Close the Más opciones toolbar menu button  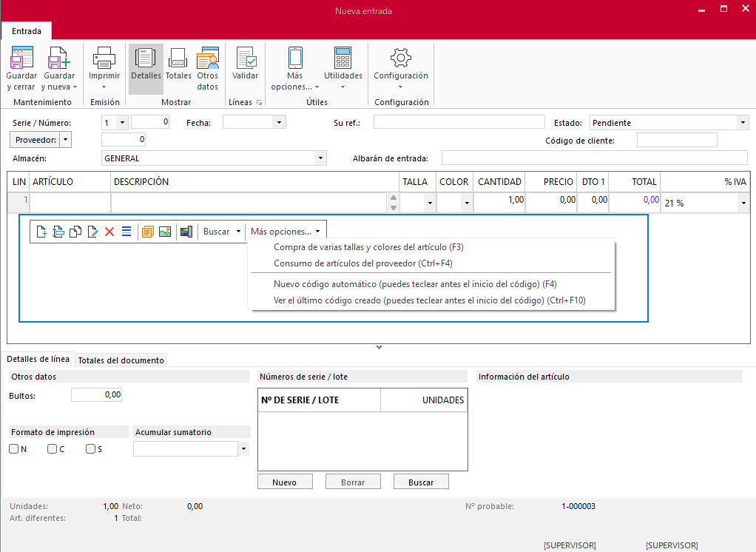click(x=286, y=232)
